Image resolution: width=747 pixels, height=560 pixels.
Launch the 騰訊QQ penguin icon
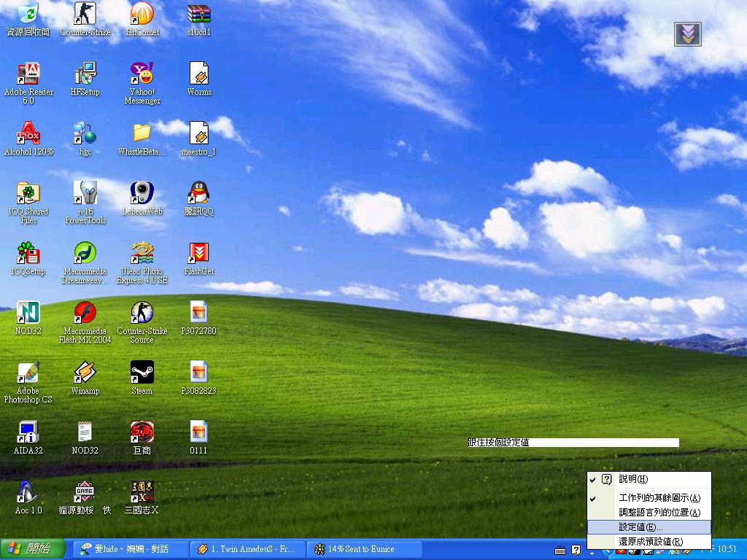(199, 198)
